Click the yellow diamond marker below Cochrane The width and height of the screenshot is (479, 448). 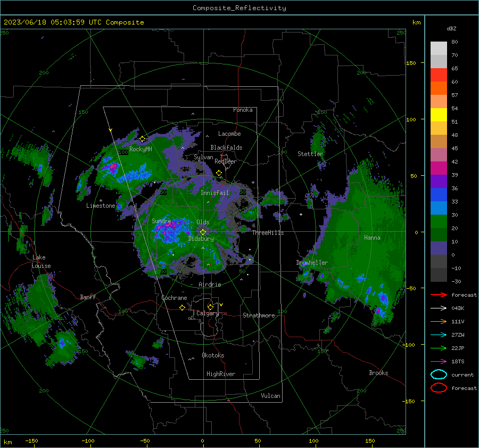[183, 307]
